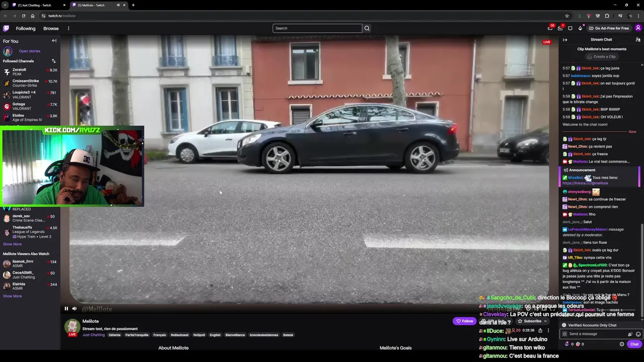This screenshot has height=362, width=644.
Task: Open the notifications inbox with badge 1
Action: [x=560, y=28]
